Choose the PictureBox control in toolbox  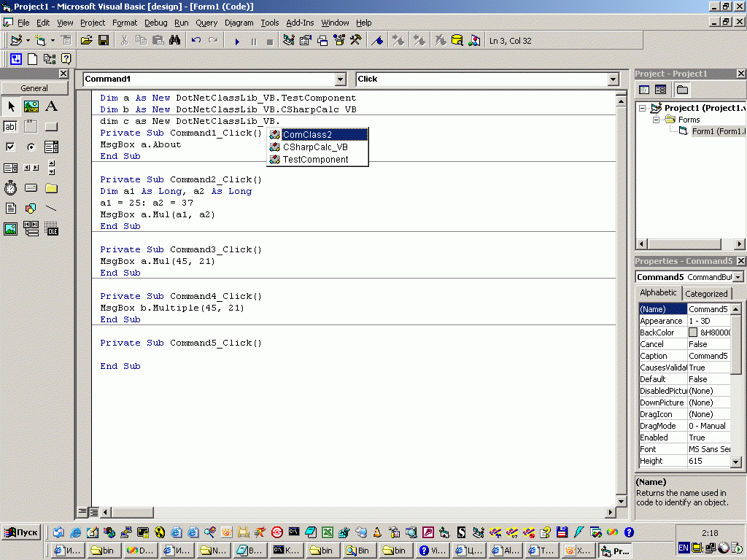coord(31,106)
